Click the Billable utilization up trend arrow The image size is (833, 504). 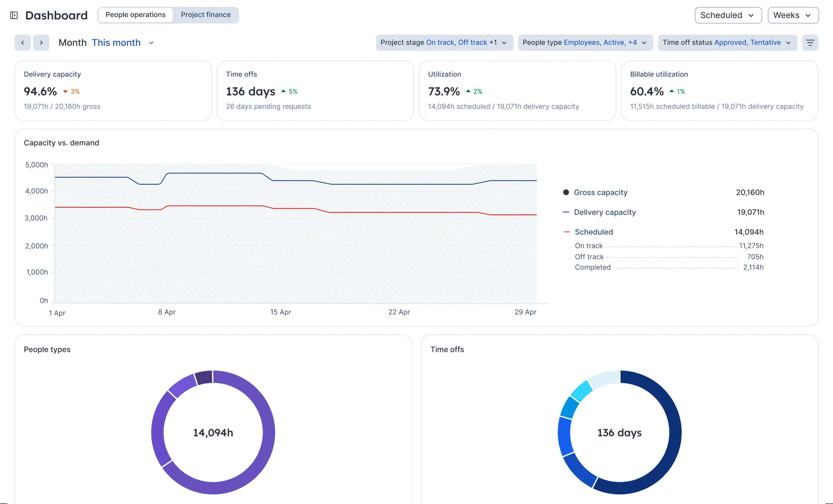click(671, 91)
